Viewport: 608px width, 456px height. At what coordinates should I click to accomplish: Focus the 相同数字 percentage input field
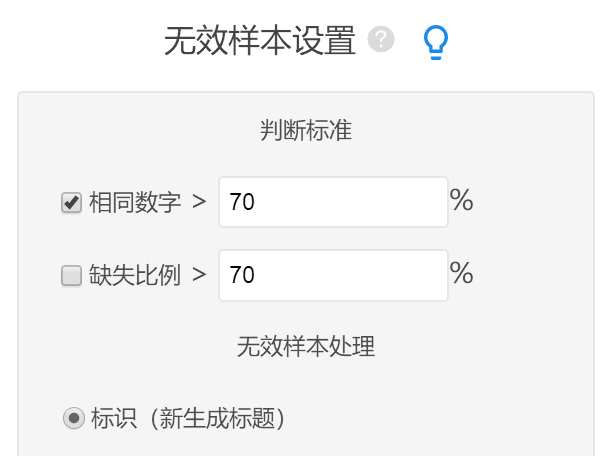coord(333,202)
